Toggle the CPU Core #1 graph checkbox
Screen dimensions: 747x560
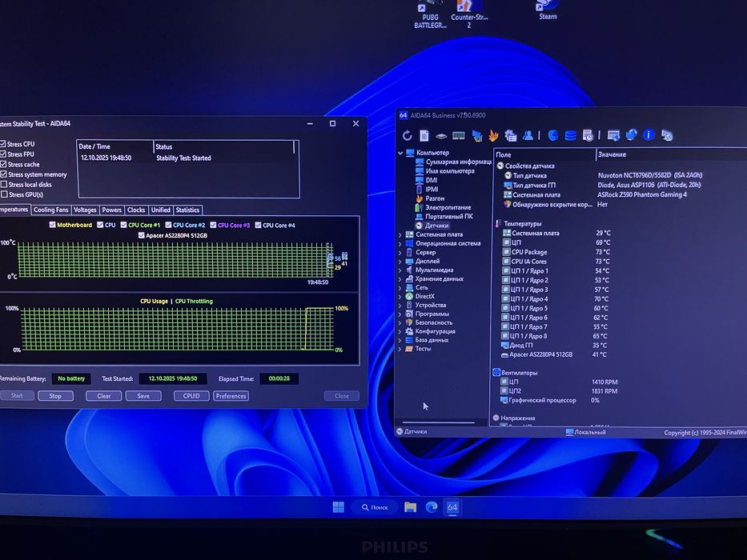(x=123, y=225)
